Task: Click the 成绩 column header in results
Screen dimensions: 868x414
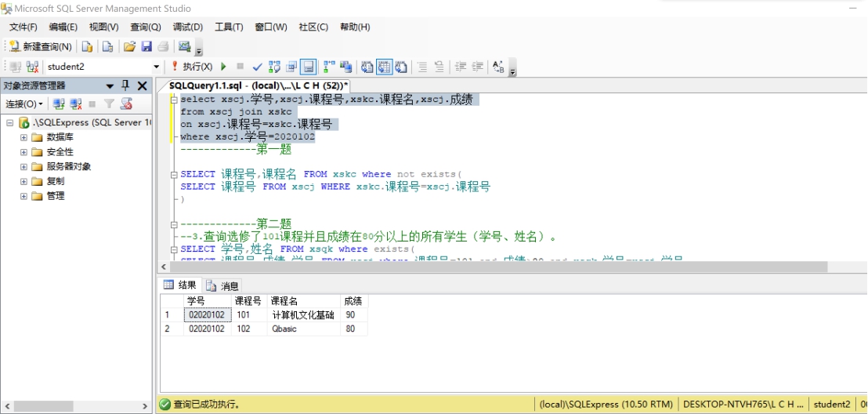Action: pyautogui.click(x=354, y=301)
